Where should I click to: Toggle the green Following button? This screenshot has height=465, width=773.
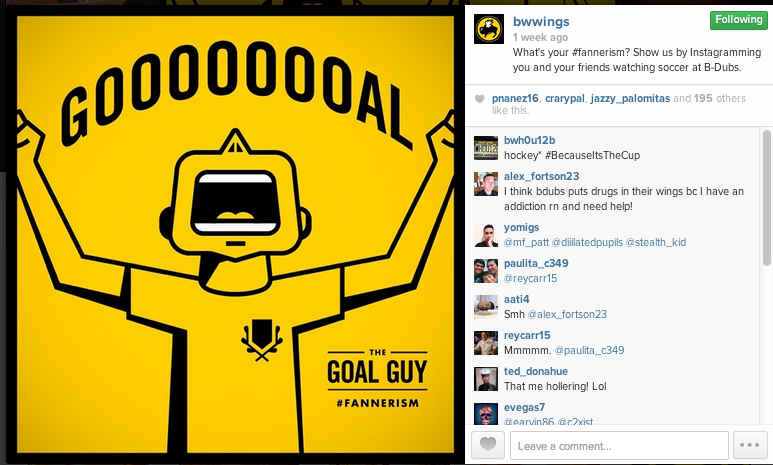point(738,20)
